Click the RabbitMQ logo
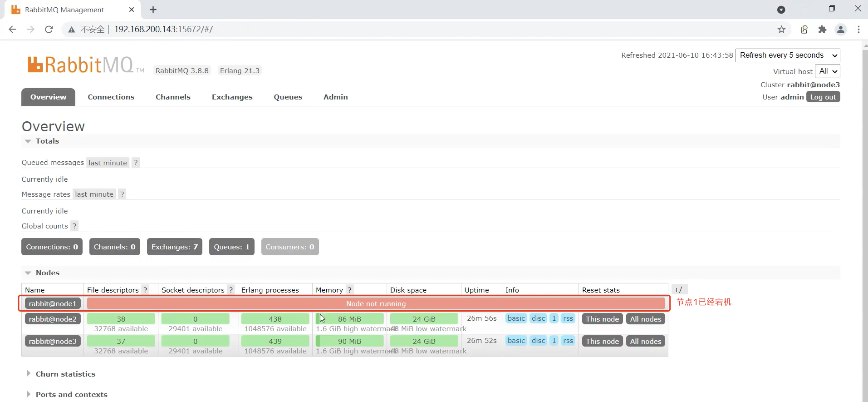The height and width of the screenshot is (402, 868). (85, 65)
